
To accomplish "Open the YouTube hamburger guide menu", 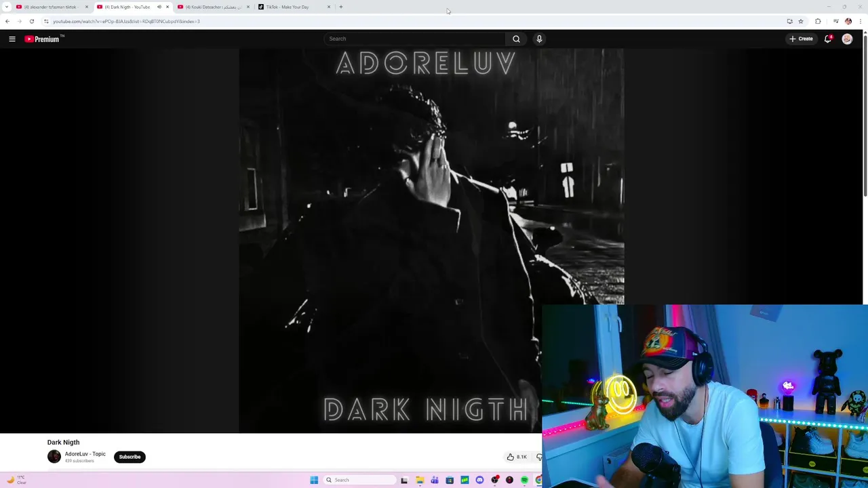I will coord(12,39).
